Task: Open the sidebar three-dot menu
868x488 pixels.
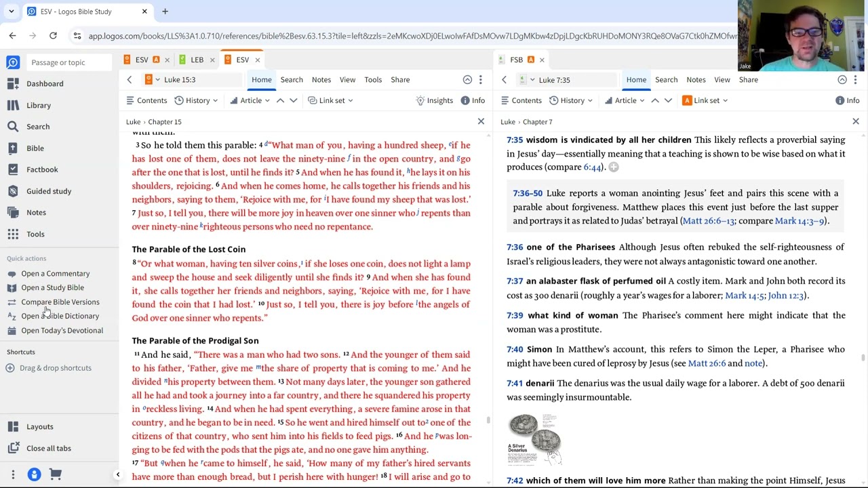Action: coord(13,474)
